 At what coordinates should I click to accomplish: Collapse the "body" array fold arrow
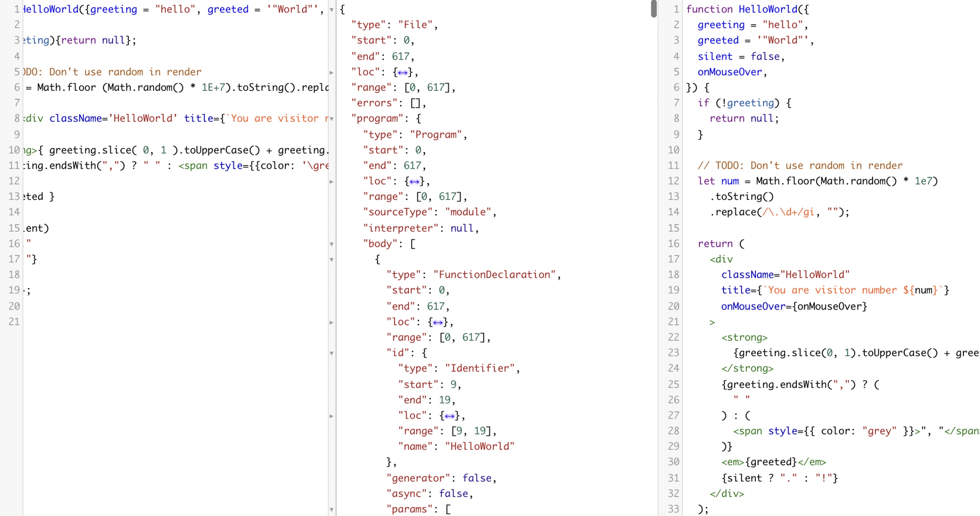331,244
